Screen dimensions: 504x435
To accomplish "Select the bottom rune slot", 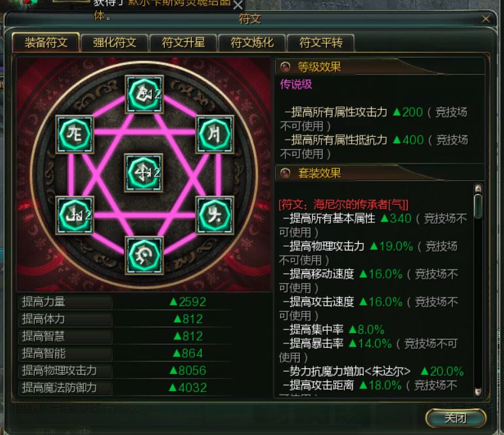I will click(144, 255).
